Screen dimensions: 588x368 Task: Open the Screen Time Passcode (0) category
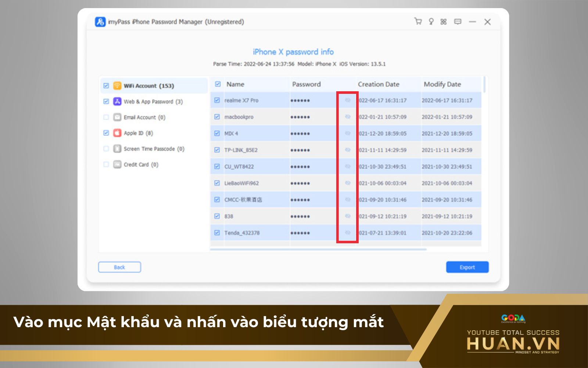coord(154,149)
